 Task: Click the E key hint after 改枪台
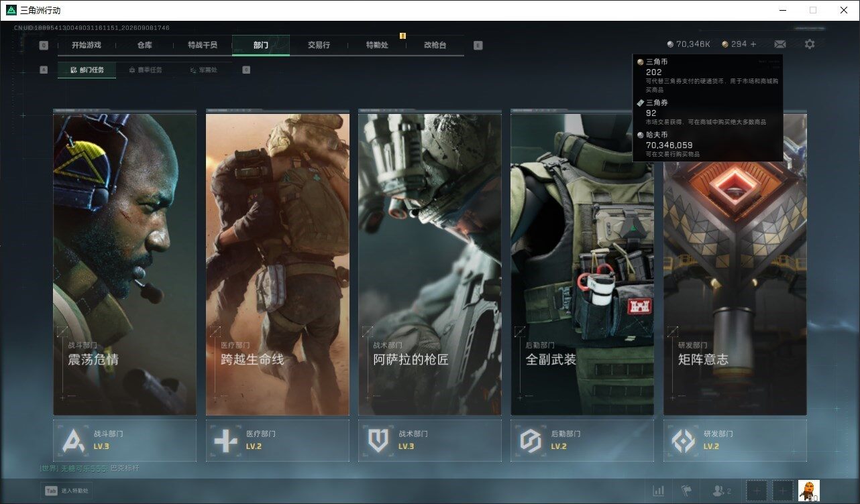tap(478, 46)
